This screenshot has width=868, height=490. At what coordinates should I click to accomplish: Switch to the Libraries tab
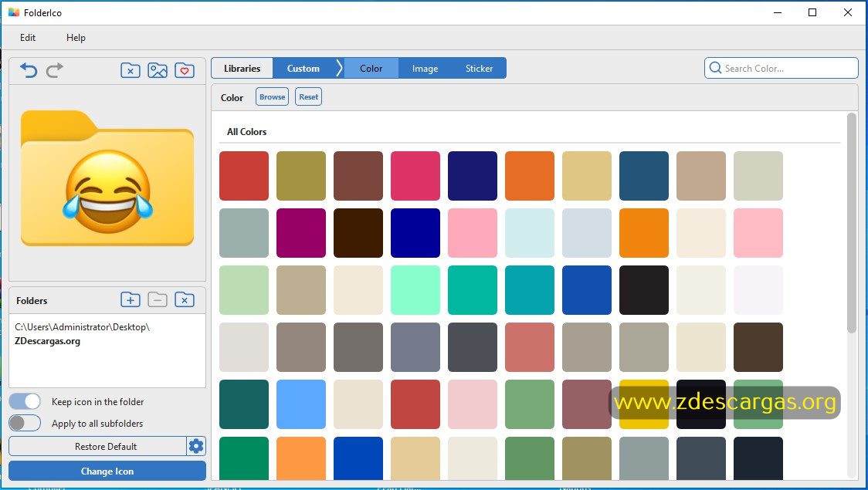(x=242, y=68)
